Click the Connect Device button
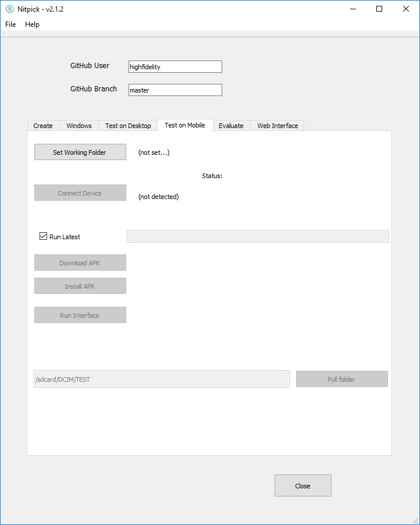The width and height of the screenshot is (420, 525). click(80, 193)
